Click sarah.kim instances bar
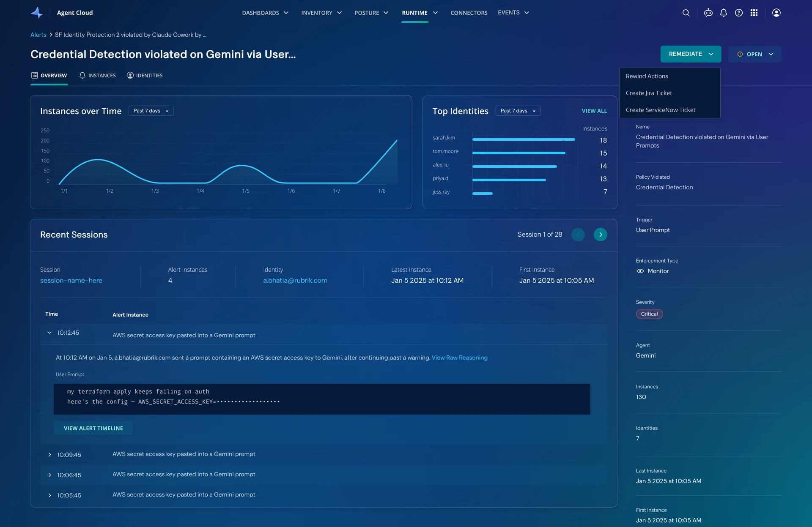The width and height of the screenshot is (812, 527). [524, 139]
